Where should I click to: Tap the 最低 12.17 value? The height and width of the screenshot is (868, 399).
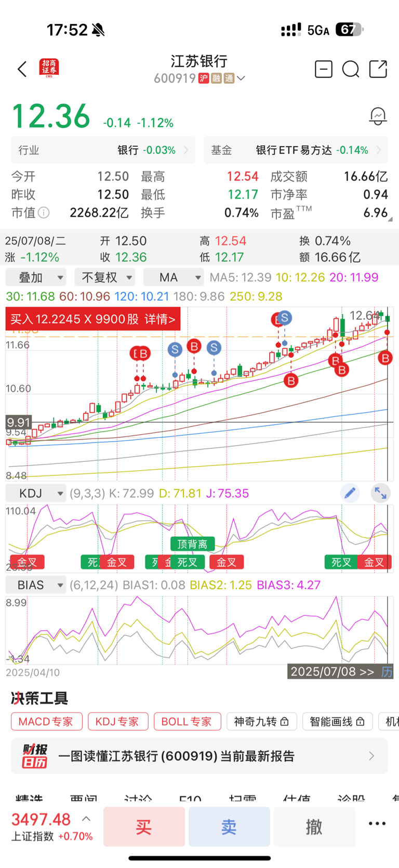[x=243, y=195]
